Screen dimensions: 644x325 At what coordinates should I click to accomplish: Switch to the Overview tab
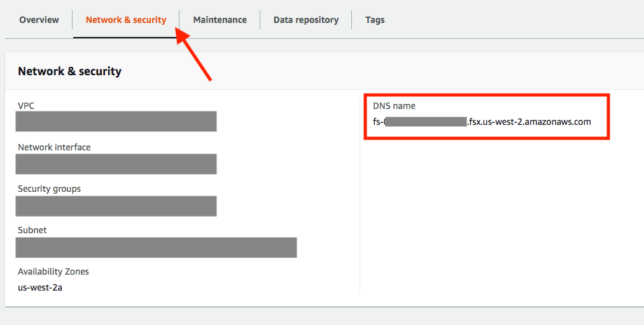(x=39, y=20)
